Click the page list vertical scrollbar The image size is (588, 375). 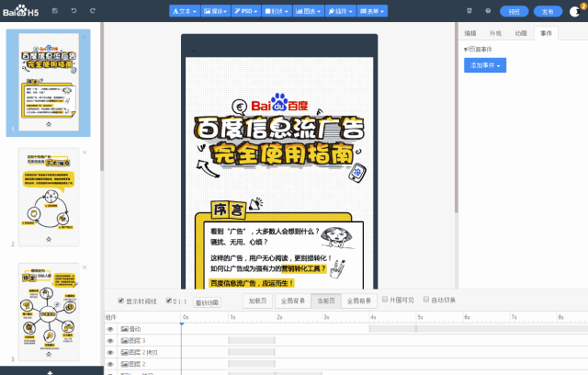click(x=102, y=97)
